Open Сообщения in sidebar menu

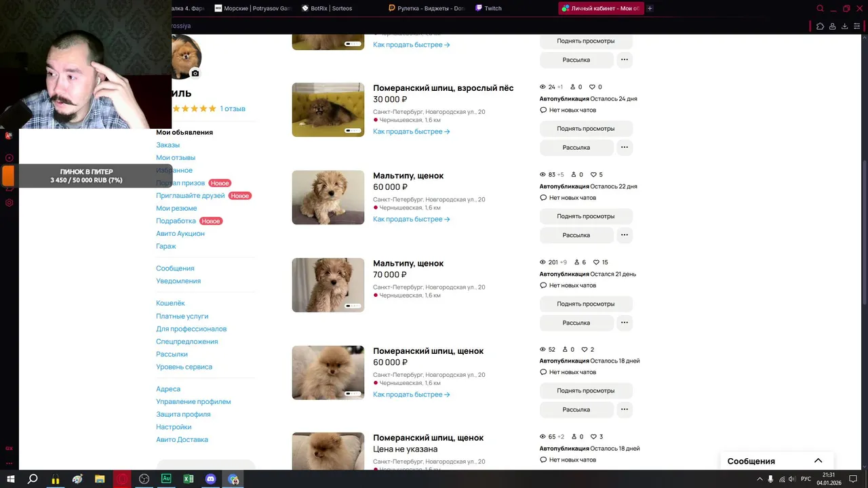pos(175,268)
